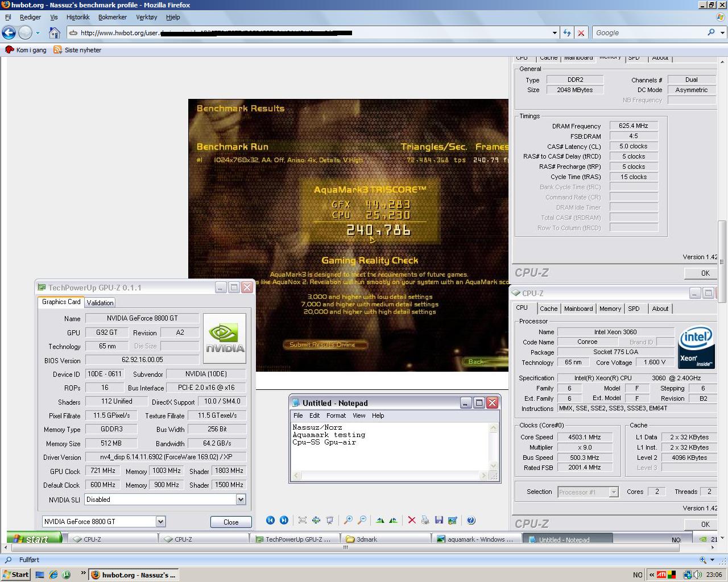Open the lower CPU-Z Memory tab
Screen dimensions: 728x582
[x=610, y=309]
